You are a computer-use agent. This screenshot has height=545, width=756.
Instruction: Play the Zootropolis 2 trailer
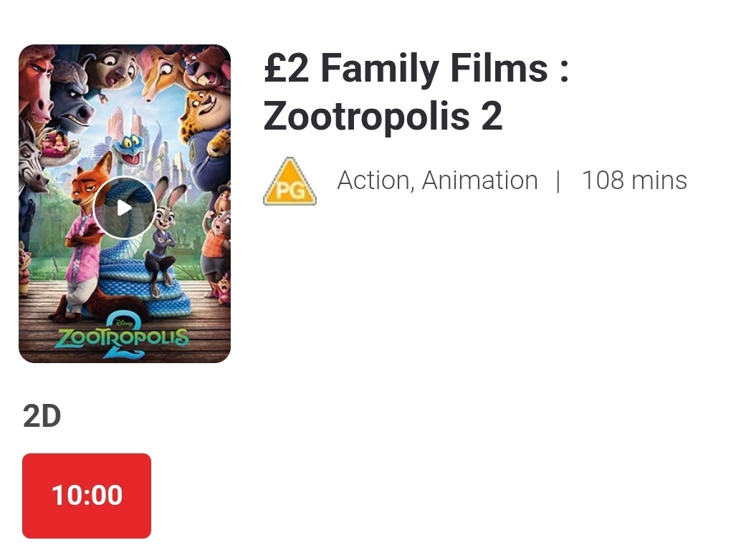pos(124,208)
